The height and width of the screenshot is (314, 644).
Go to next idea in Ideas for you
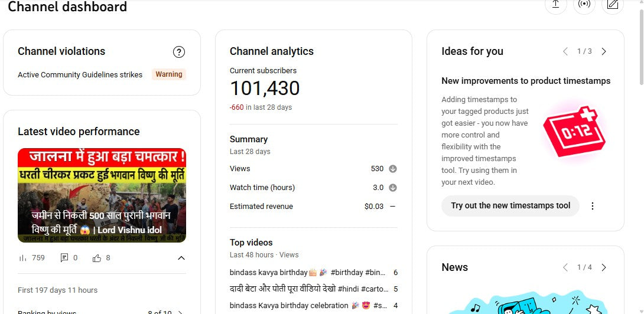point(604,51)
